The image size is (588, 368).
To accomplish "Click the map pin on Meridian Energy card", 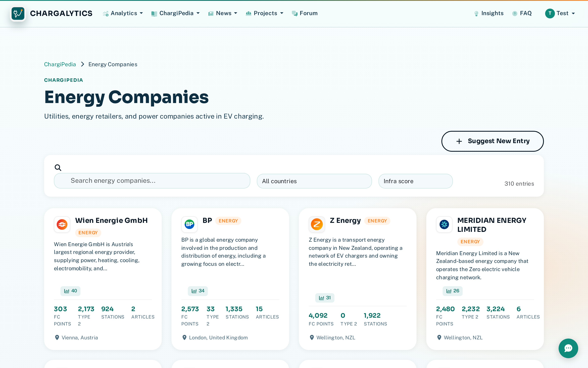I will coord(439,338).
